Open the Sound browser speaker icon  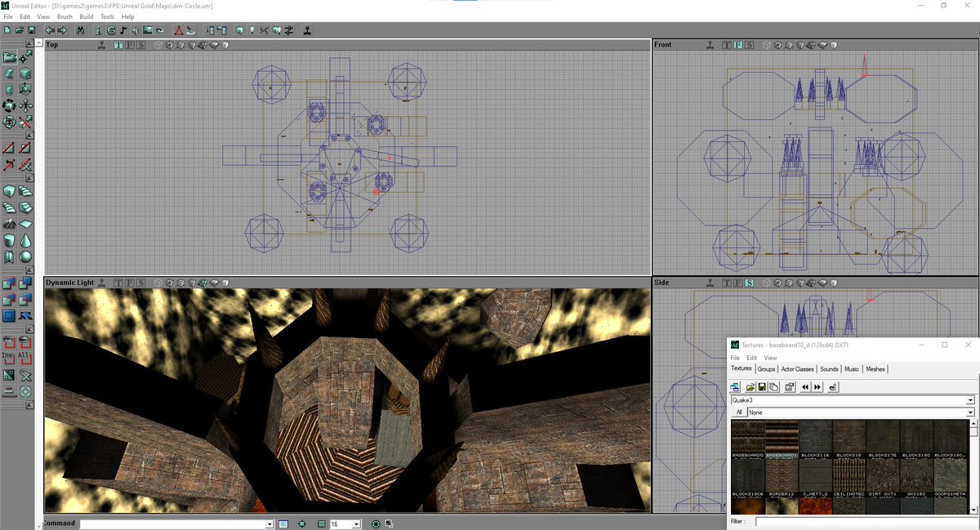135,30
